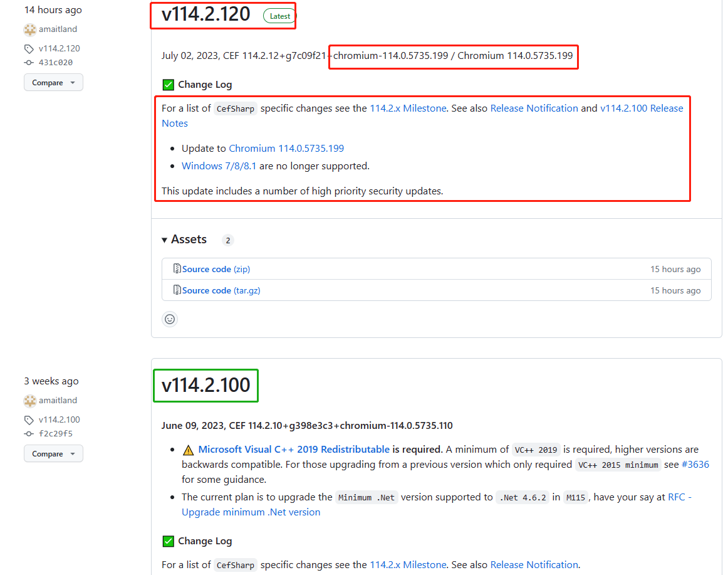Viewport: 728px width, 575px height.
Task: Click amaitland avatar beside v114.2.100 release
Action: pyautogui.click(x=30, y=401)
